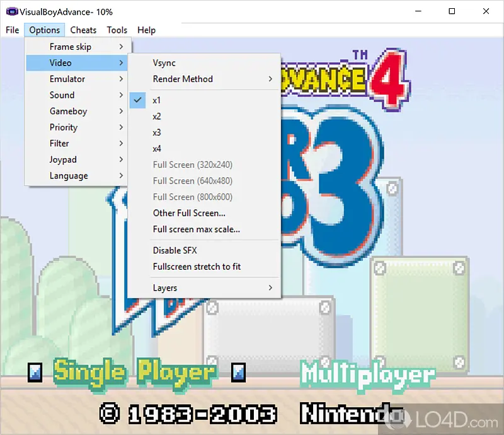Click Other Full Screen... entry
Screen dimensions: 504x435
tap(189, 213)
